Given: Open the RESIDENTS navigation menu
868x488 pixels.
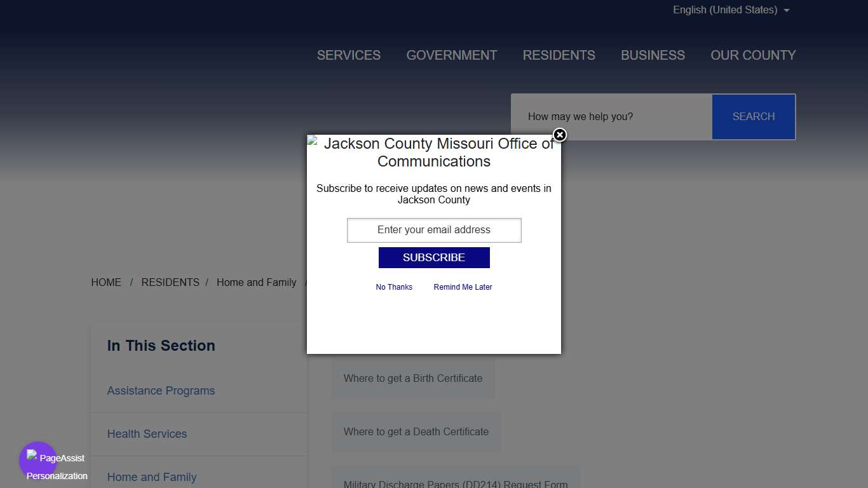Looking at the screenshot, I should pos(559,55).
